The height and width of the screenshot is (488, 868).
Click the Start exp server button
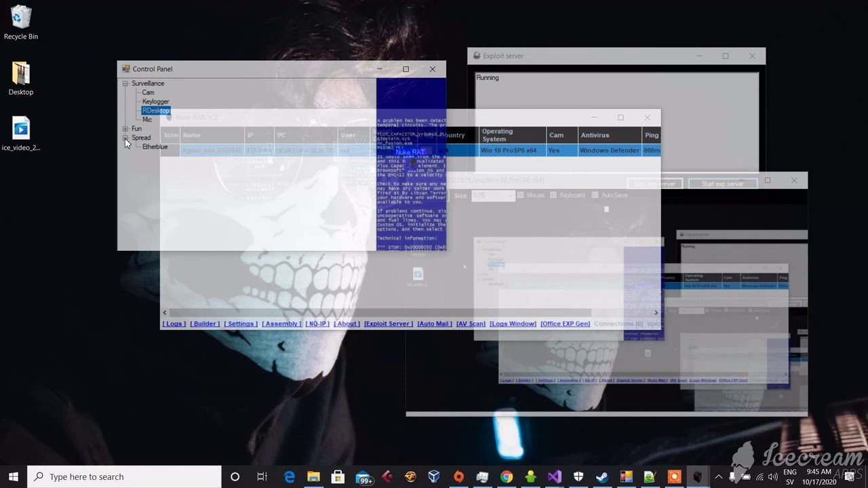tap(722, 184)
